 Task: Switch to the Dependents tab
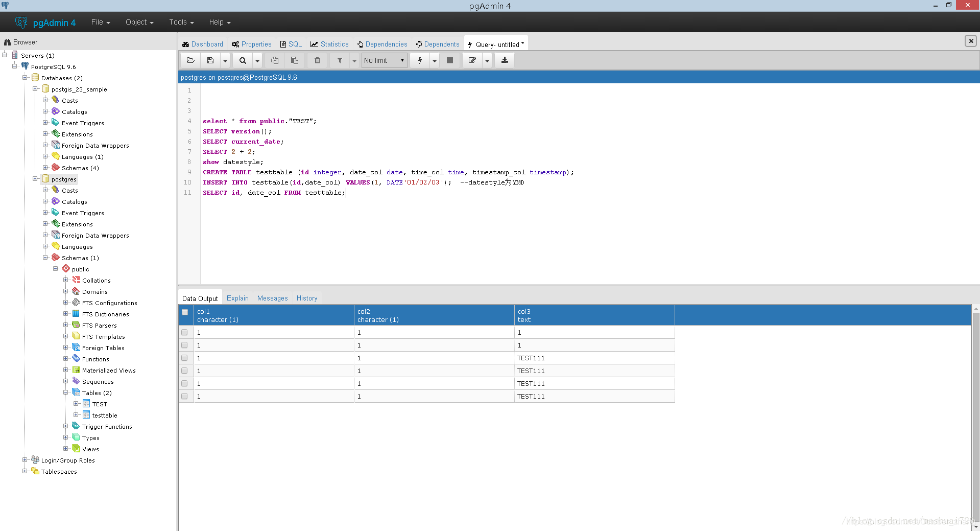pos(438,44)
